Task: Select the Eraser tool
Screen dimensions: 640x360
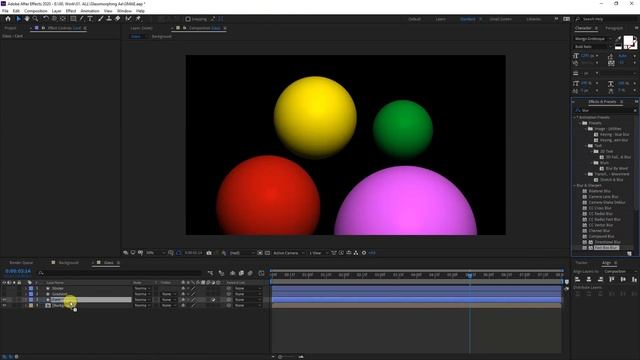Action: tap(118, 19)
